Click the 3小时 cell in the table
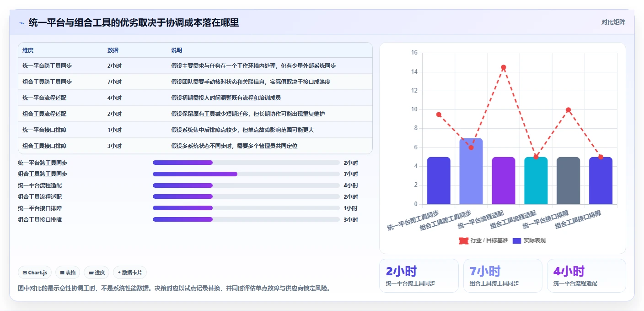 click(x=114, y=146)
